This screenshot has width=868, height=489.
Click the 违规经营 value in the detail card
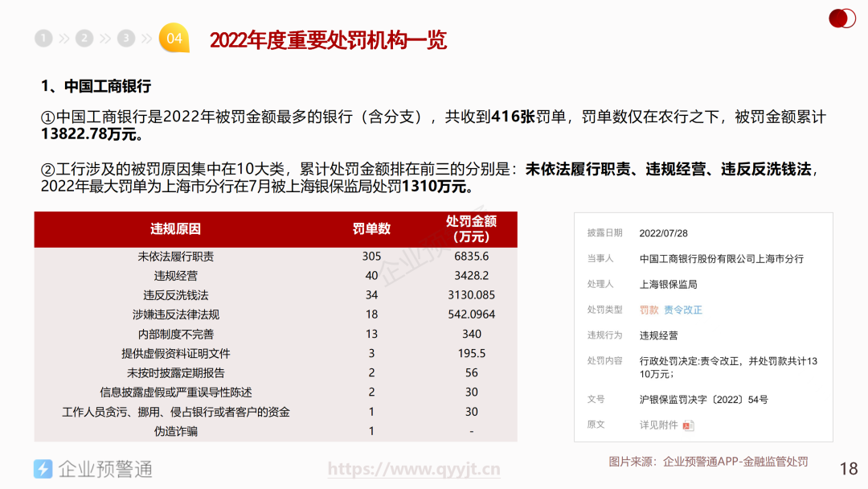(658, 335)
